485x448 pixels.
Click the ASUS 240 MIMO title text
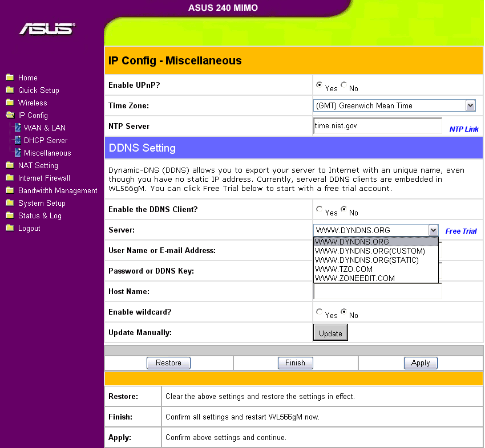[223, 8]
